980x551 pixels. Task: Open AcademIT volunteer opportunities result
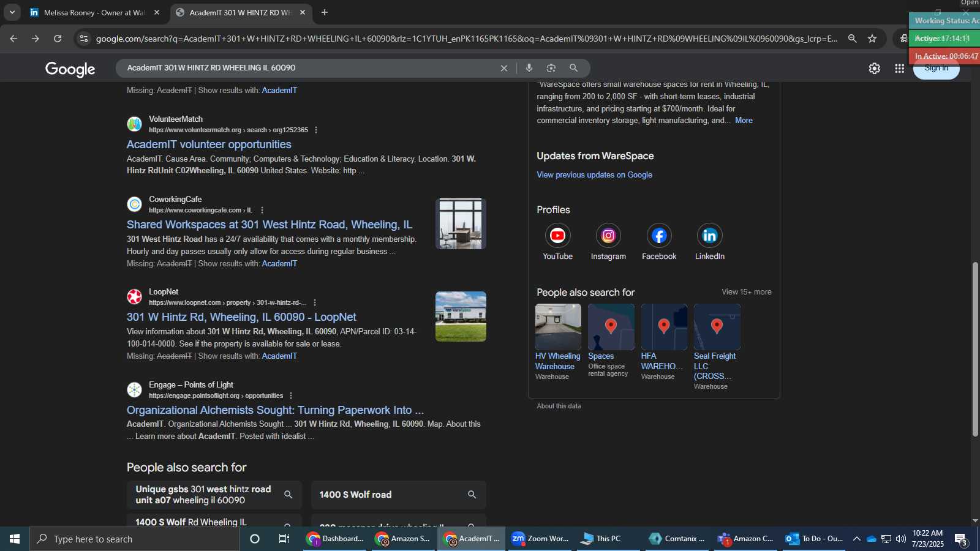209,144
